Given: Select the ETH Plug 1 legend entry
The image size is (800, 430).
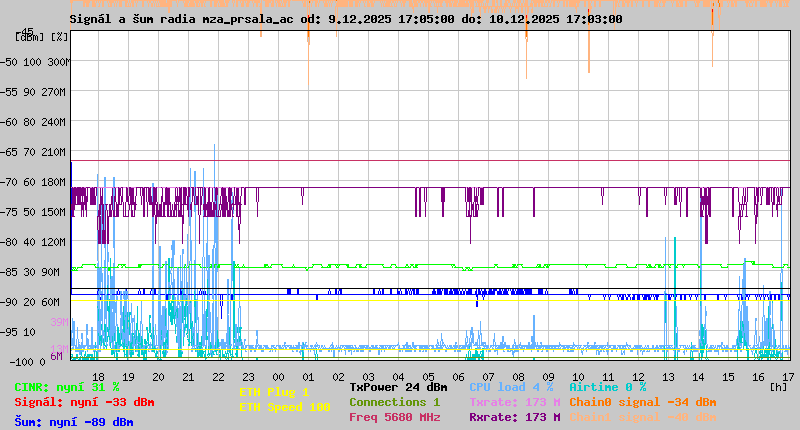Looking at the screenshot, I should pos(274,392).
